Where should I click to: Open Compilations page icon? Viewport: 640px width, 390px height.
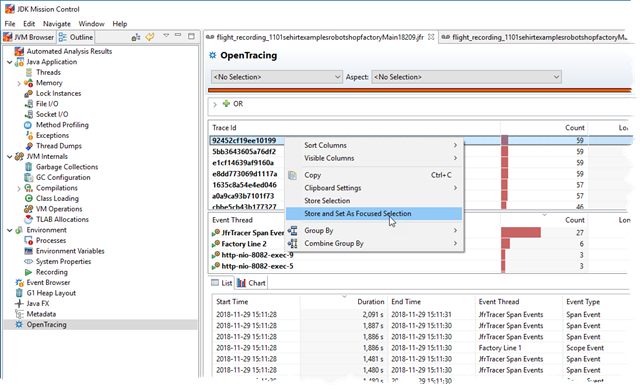29,188
